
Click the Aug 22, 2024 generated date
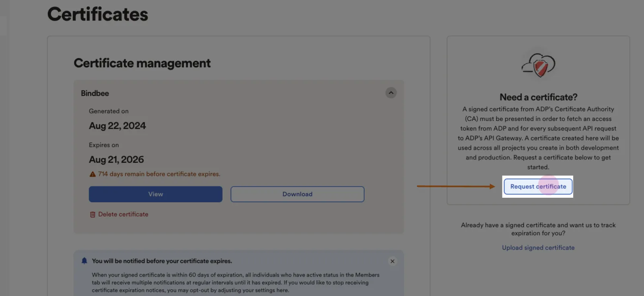(117, 126)
